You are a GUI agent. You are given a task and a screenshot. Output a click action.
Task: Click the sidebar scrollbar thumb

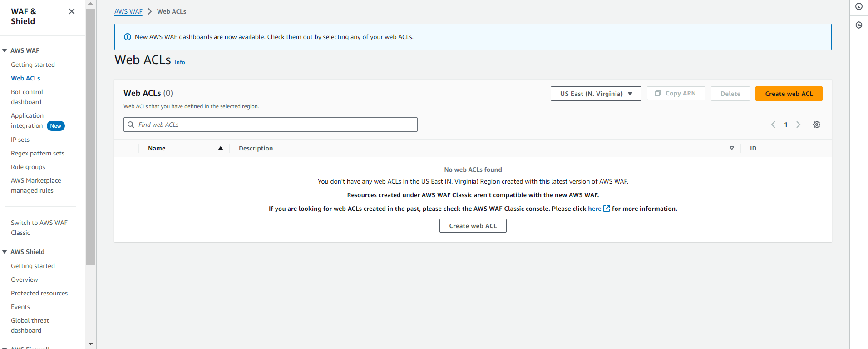(x=90, y=136)
